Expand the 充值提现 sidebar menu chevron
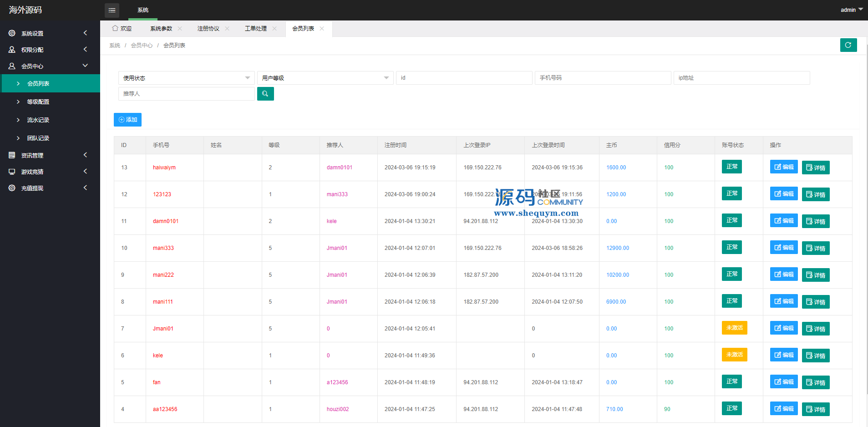This screenshot has width=868, height=427. [x=85, y=188]
